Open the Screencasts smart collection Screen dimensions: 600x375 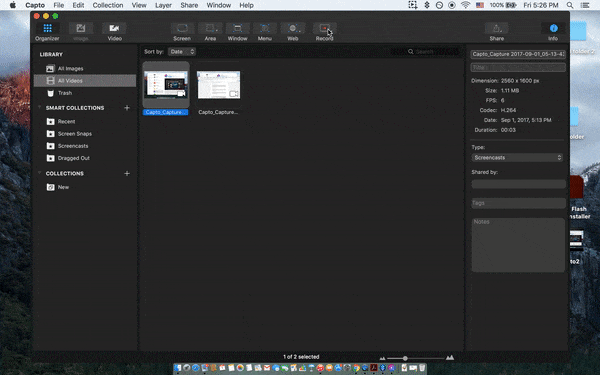85,146
